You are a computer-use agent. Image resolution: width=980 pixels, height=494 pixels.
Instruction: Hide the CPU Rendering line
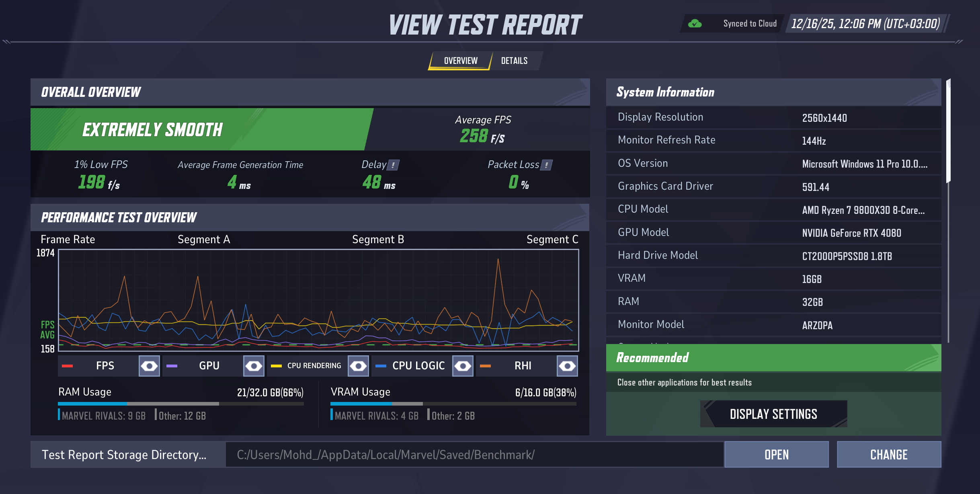[358, 366]
